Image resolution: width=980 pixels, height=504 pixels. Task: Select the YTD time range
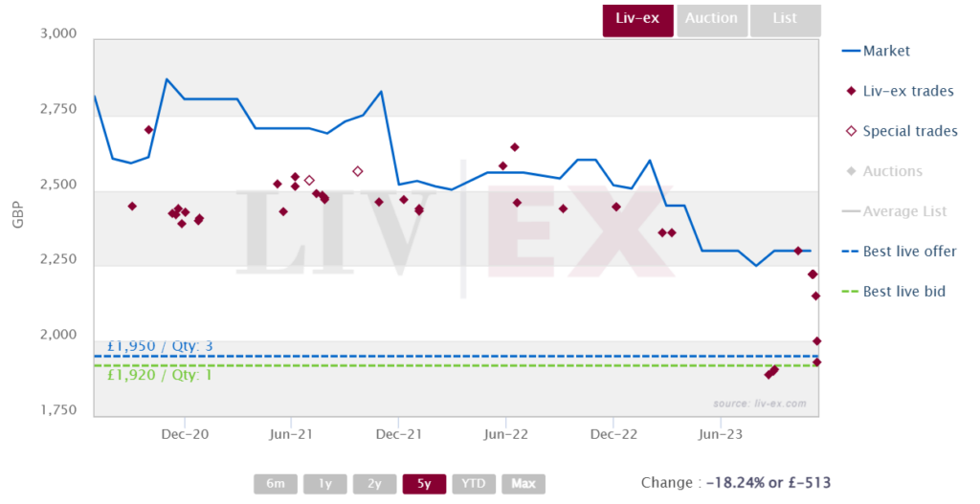pos(473,484)
